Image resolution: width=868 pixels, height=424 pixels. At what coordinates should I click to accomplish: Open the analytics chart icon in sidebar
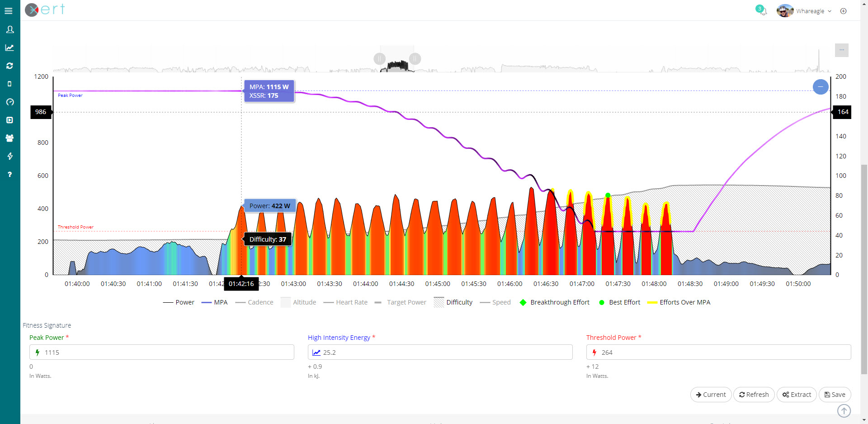9,48
